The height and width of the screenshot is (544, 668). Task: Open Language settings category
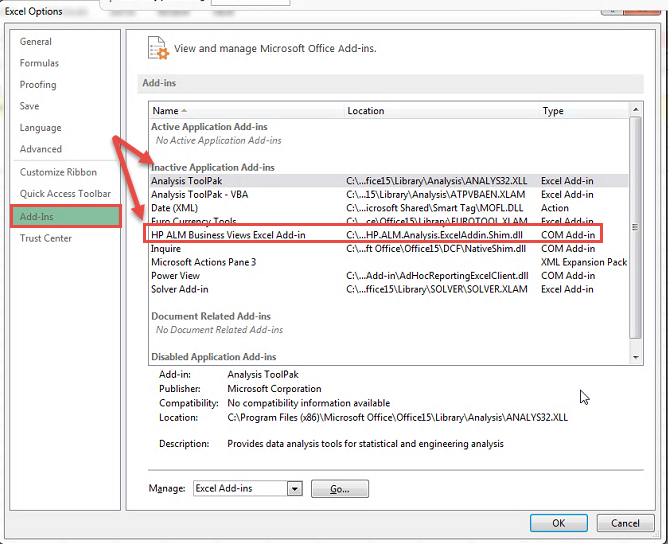tap(40, 128)
